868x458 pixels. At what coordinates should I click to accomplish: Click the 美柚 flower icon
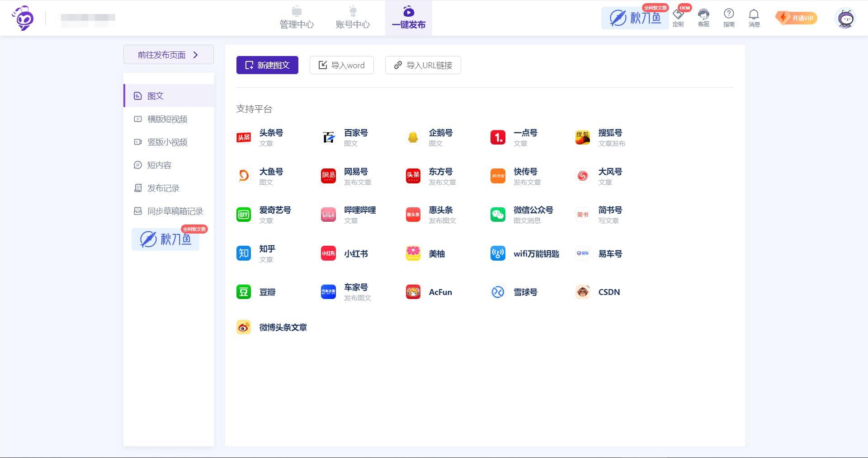[x=413, y=253]
